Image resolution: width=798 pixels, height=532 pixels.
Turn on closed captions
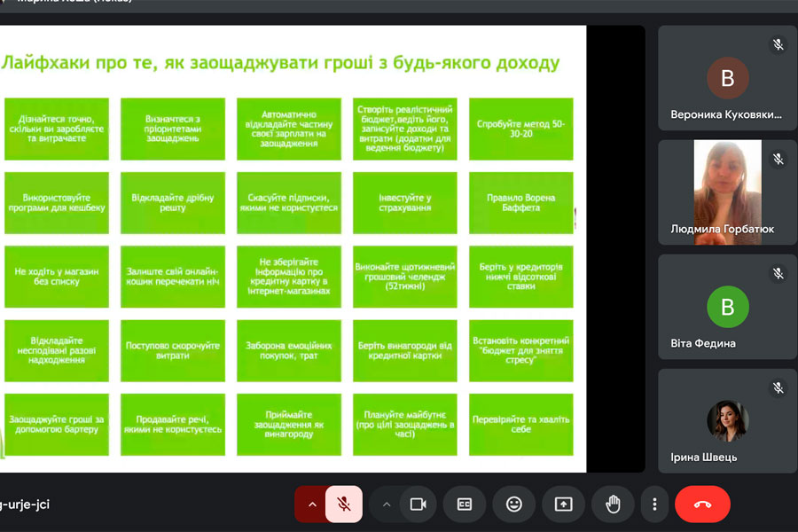(465, 505)
